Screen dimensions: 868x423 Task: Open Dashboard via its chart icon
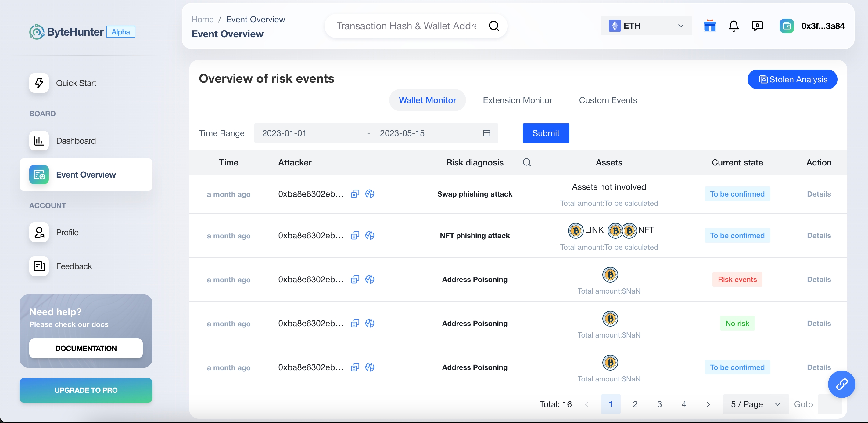pyautogui.click(x=39, y=141)
